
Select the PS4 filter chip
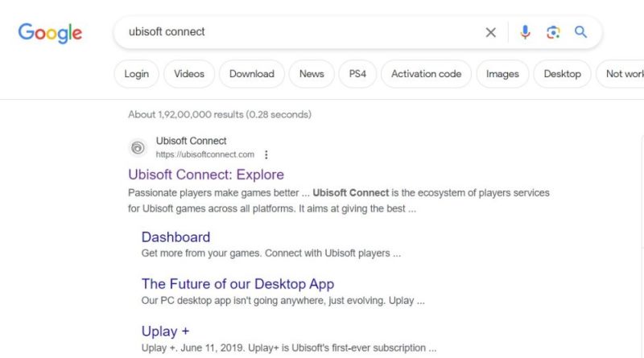click(x=357, y=74)
